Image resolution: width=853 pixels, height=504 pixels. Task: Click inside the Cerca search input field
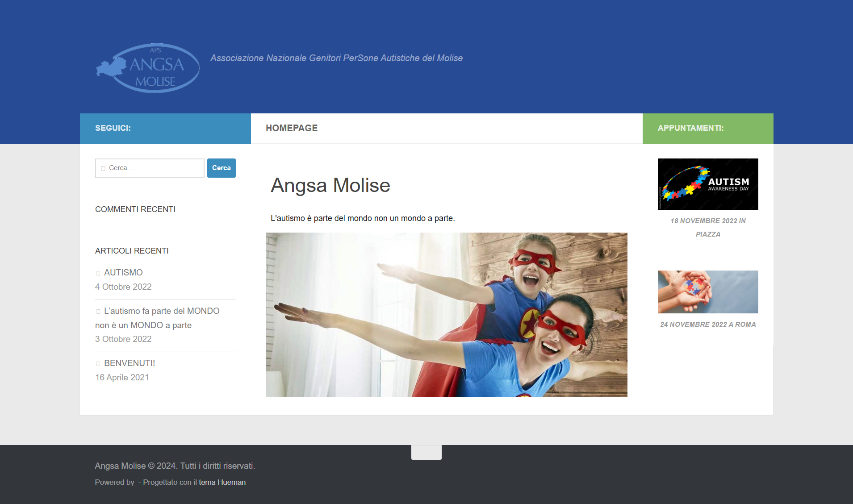[150, 168]
